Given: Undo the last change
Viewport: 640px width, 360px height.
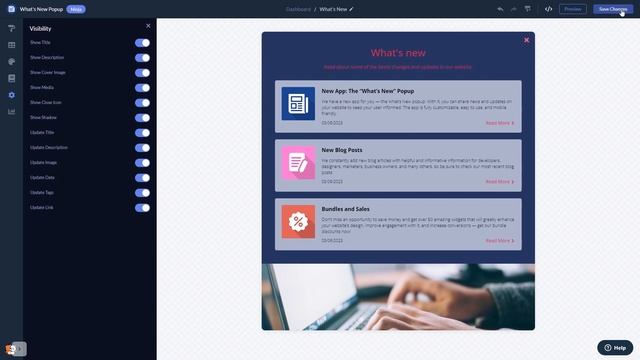Looking at the screenshot, I should point(500,9).
